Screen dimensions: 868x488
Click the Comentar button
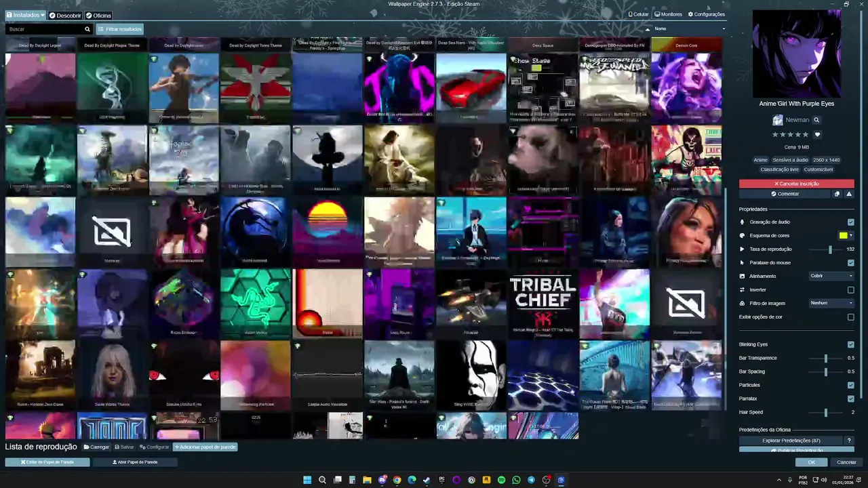point(785,194)
